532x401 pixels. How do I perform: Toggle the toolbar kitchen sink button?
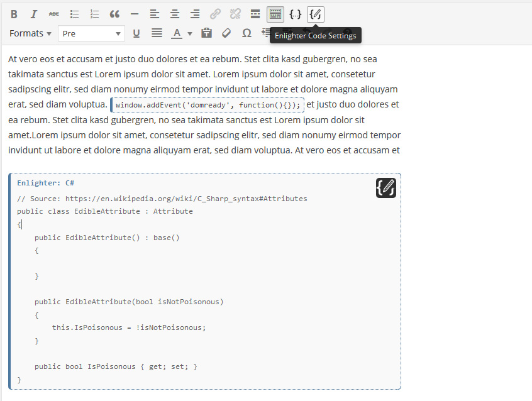tap(275, 14)
